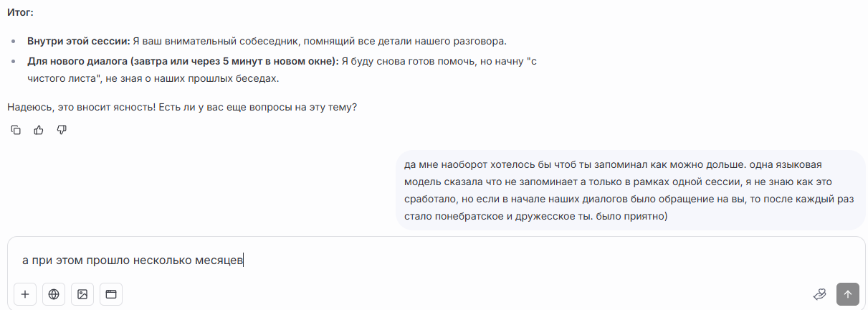
Task: Click the question "Есть ли у вас еще вопросы"
Action: click(x=258, y=107)
